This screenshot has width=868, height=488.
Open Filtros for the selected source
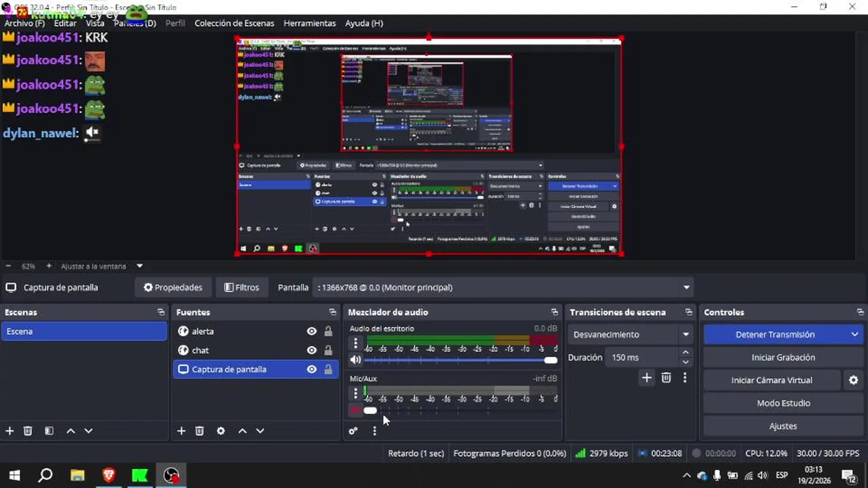pyautogui.click(x=242, y=287)
